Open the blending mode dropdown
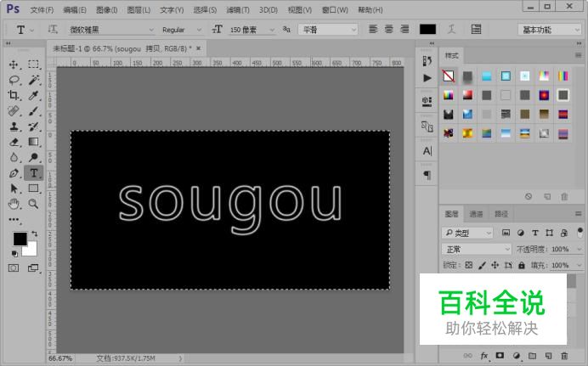588x366 pixels. pos(477,249)
